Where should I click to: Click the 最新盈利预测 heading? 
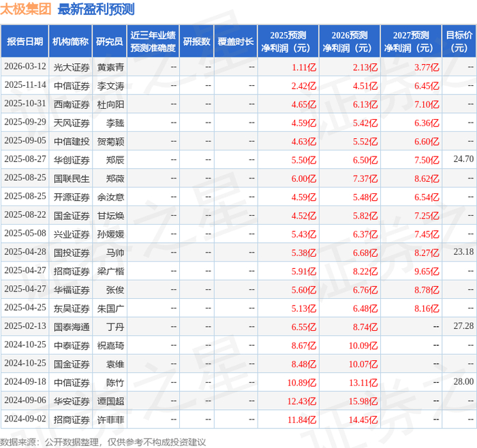(x=96, y=9)
